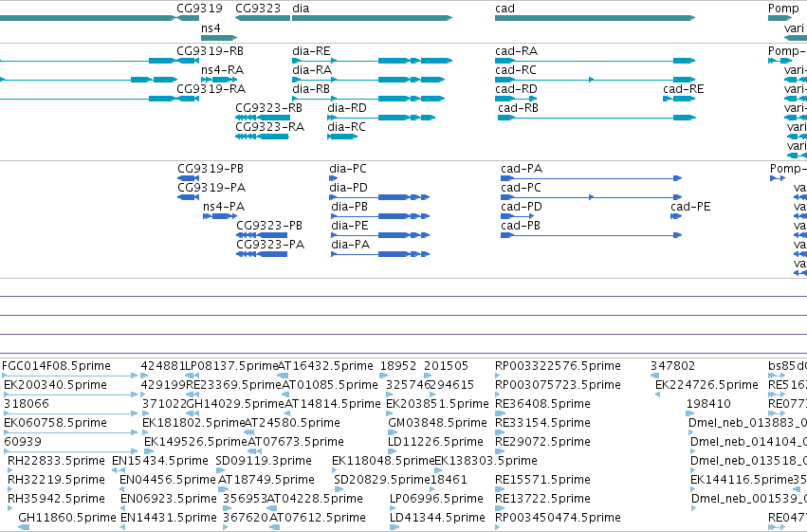Select transcript cad-RB
Viewport: 807px width, 532px height.
click(x=597, y=118)
